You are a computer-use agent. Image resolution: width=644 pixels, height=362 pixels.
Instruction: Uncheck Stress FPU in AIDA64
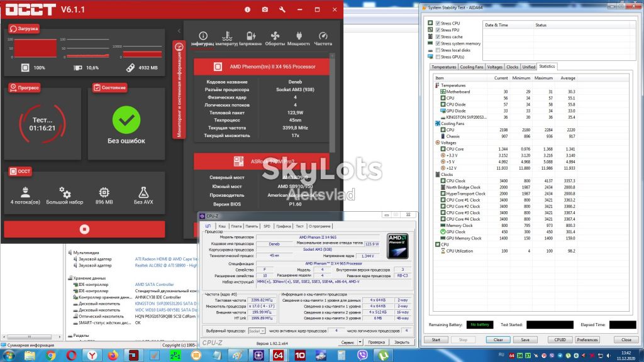[x=438, y=30]
